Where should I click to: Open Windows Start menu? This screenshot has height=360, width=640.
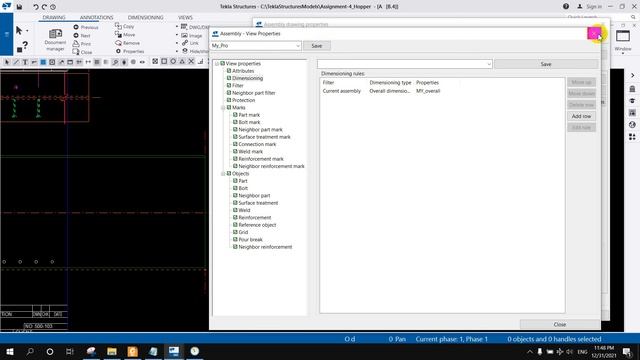tap(9, 351)
